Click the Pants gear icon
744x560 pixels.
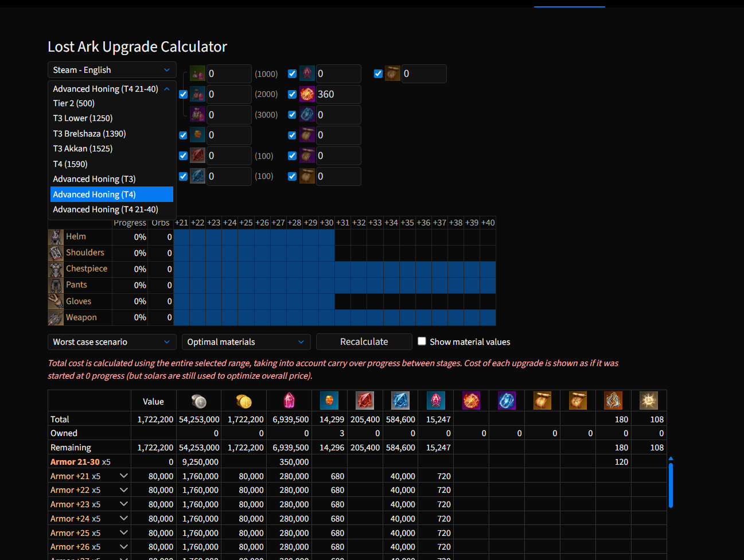click(x=56, y=285)
